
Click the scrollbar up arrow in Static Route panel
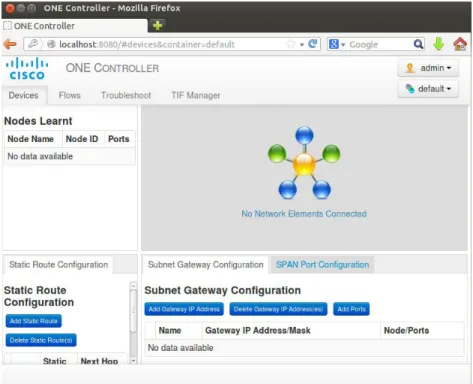pyautogui.click(x=133, y=285)
